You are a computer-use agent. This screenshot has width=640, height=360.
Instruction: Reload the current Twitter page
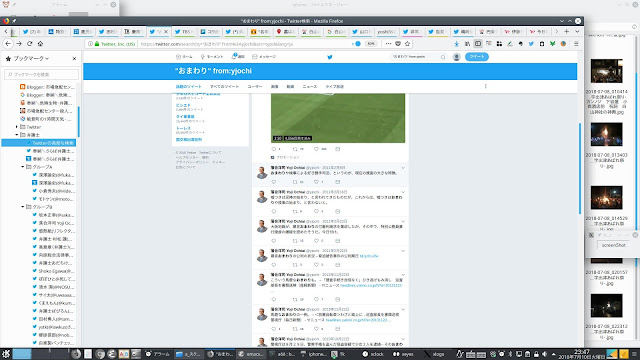point(30,44)
